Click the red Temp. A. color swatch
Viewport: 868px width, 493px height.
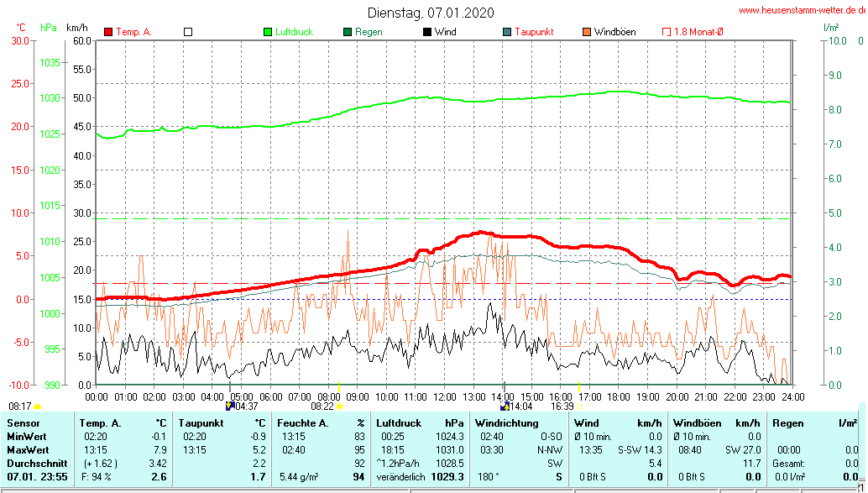click(108, 32)
